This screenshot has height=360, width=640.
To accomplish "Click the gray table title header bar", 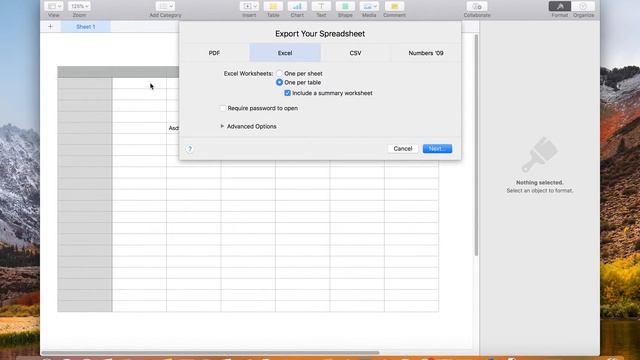I will [118, 72].
